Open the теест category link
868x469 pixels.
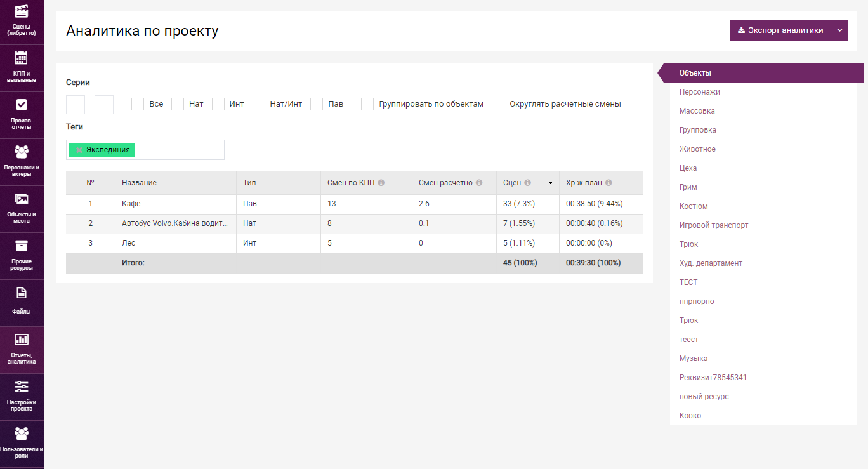pyautogui.click(x=688, y=340)
